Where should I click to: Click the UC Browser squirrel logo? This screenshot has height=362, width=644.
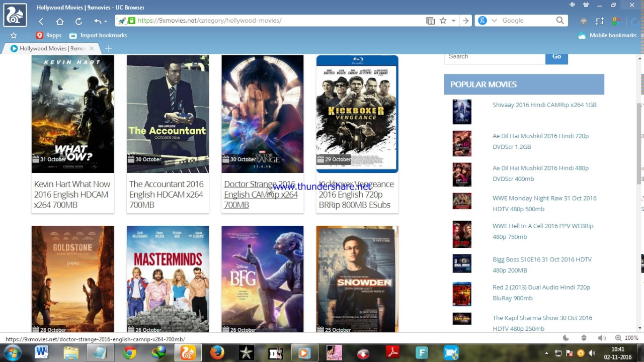pos(15,15)
